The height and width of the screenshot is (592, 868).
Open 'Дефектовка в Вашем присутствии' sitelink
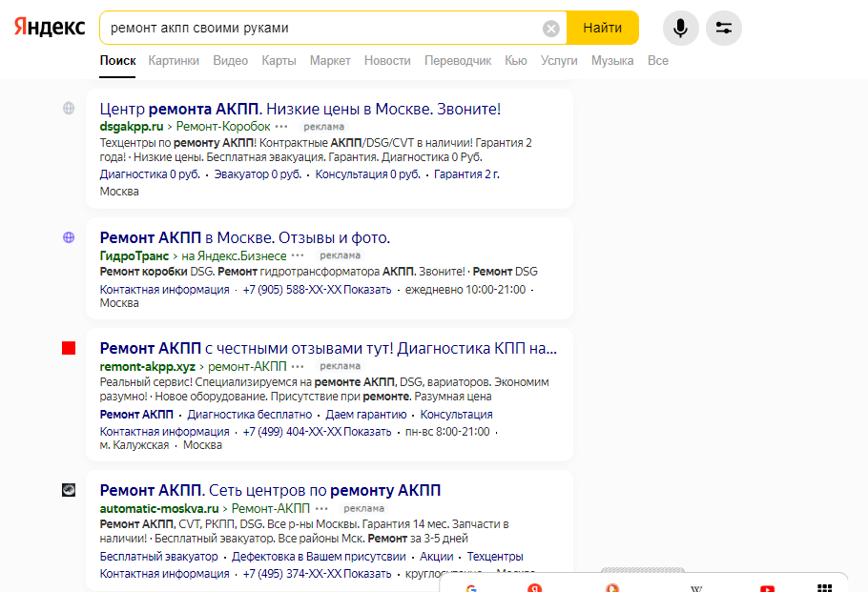click(x=319, y=557)
